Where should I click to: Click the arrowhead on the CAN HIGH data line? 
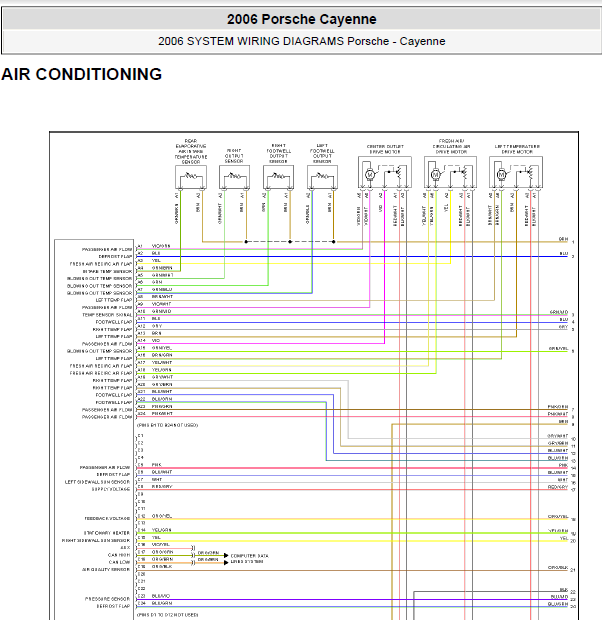226,556
